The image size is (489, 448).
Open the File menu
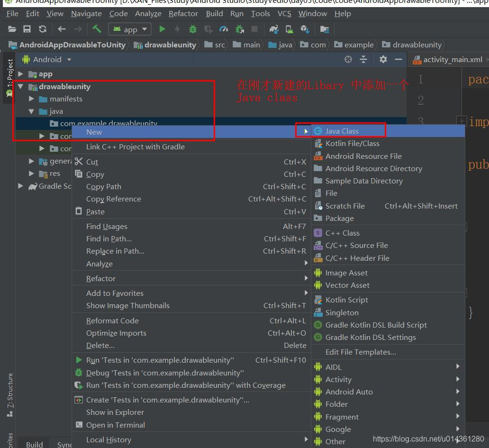12,14
